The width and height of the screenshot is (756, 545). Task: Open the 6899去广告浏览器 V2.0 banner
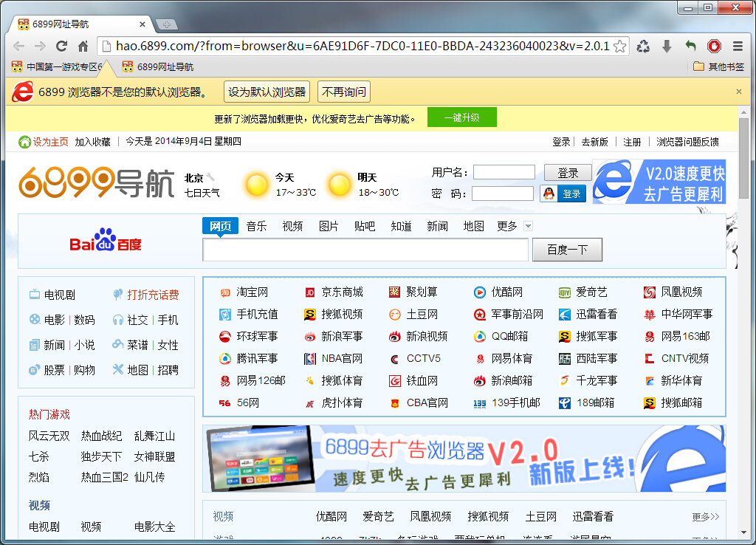coord(464,458)
